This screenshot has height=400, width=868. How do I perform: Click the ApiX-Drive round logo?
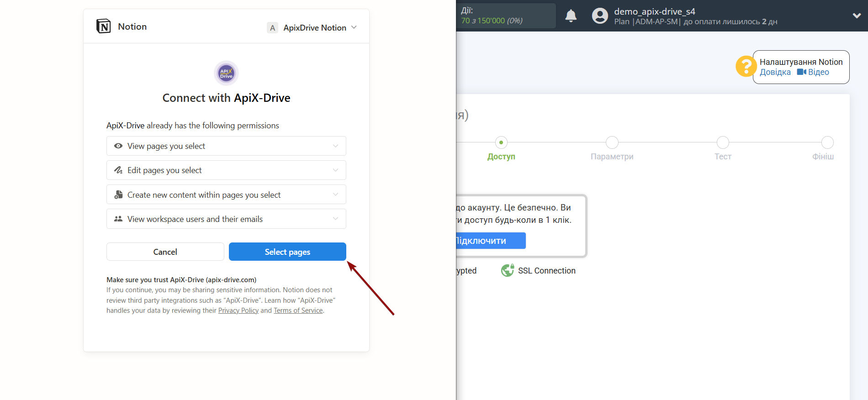coord(226,73)
